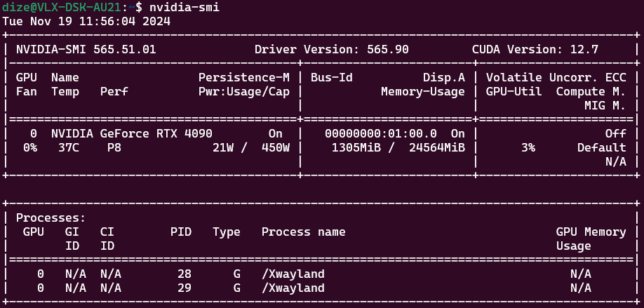Click the timestamp Tue Nov 19 11:56:04 2024
Image resolution: width=644 pixels, height=308 pixels.
pos(86,21)
